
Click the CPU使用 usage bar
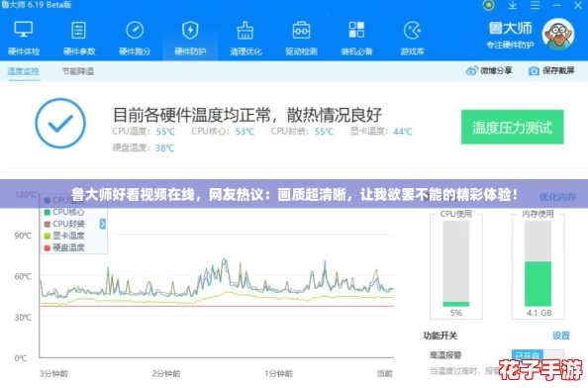(455, 263)
